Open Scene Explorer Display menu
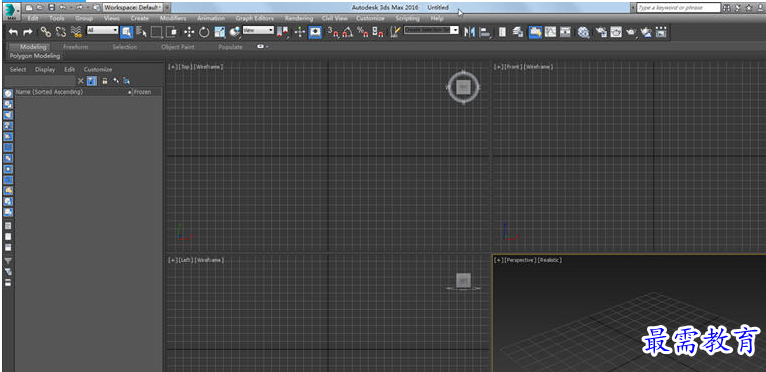This screenshot has height=372, width=766. pos(45,69)
